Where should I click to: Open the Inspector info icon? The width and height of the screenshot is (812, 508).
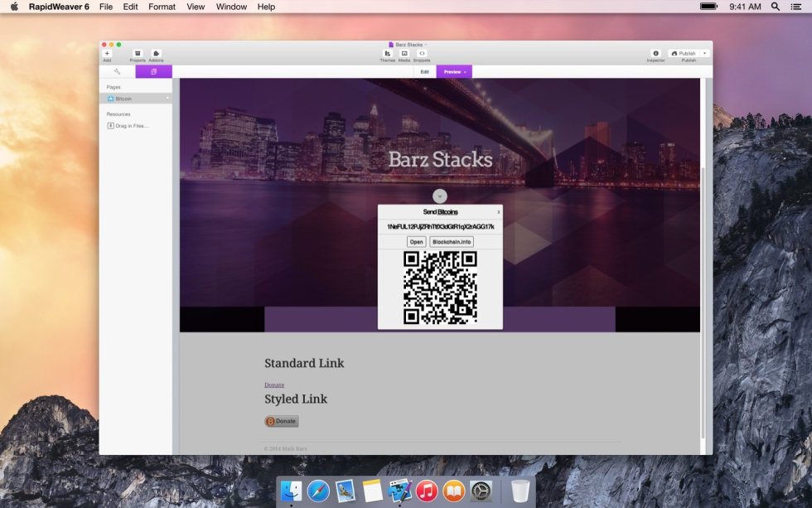coord(655,54)
